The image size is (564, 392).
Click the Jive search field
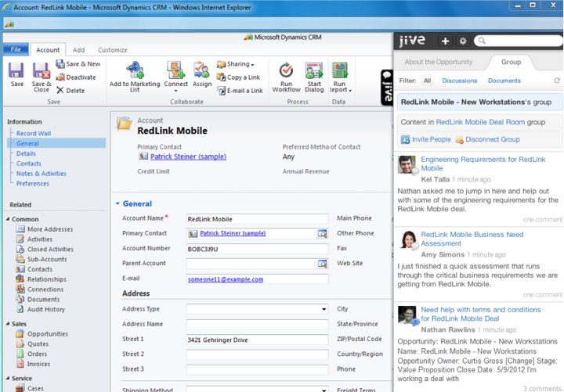click(x=519, y=41)
